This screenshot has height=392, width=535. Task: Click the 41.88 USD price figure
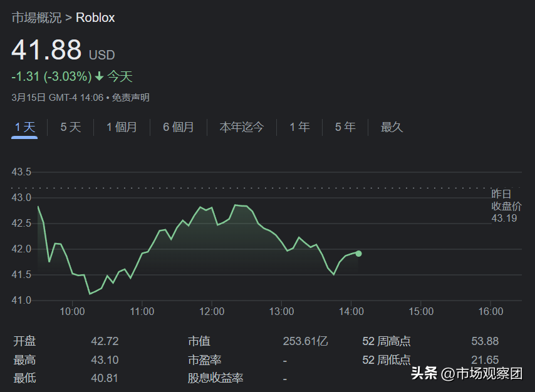[47, 50]
